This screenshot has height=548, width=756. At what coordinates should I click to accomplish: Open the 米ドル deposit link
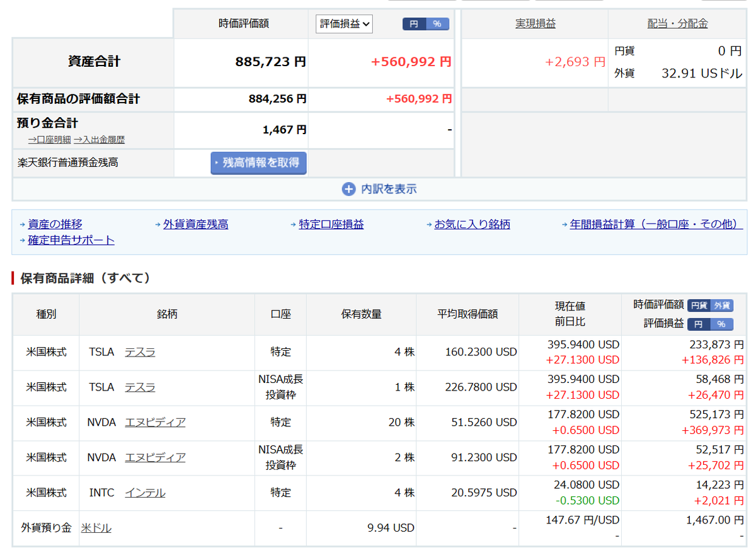click(96, 528)
